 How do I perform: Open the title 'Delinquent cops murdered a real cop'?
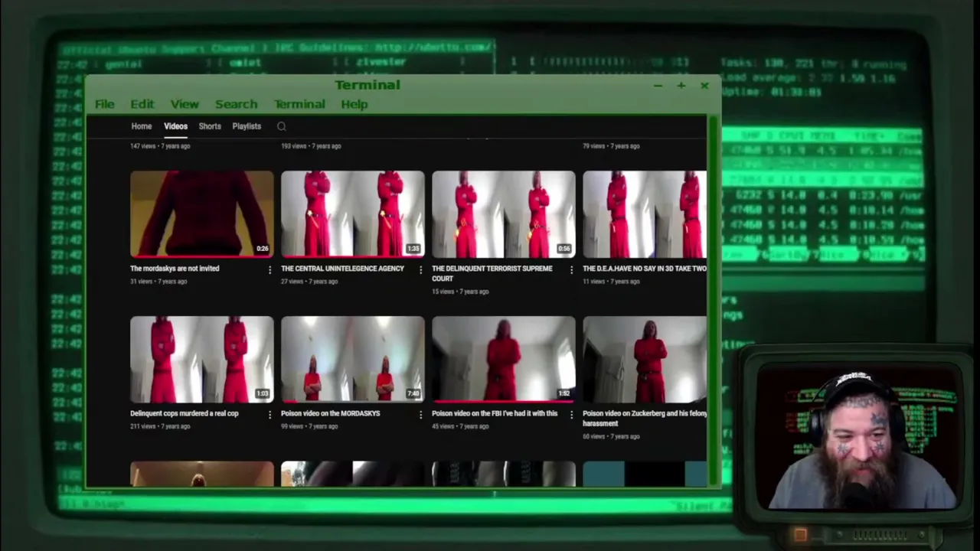click(x=185, y=413)
